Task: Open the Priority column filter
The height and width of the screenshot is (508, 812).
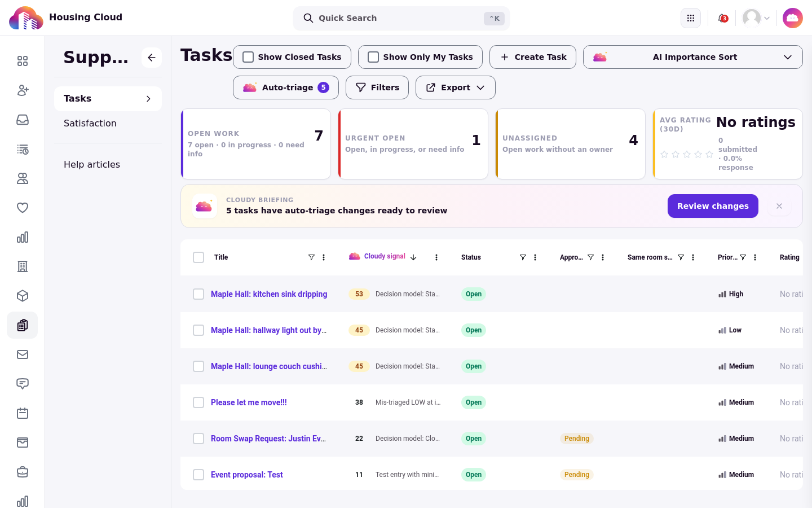Action: click(743, 257)
